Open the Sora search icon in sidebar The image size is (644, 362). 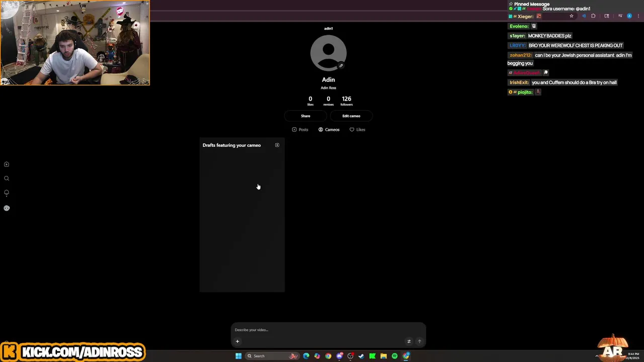(7, 178)
